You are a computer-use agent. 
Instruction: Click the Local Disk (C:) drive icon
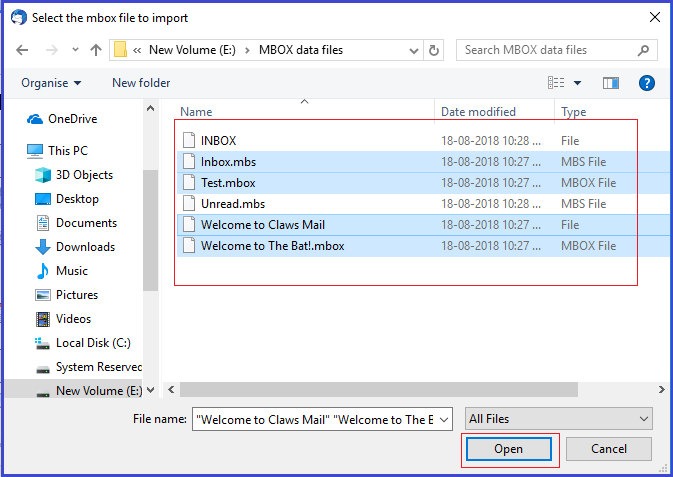coord(42,343)
